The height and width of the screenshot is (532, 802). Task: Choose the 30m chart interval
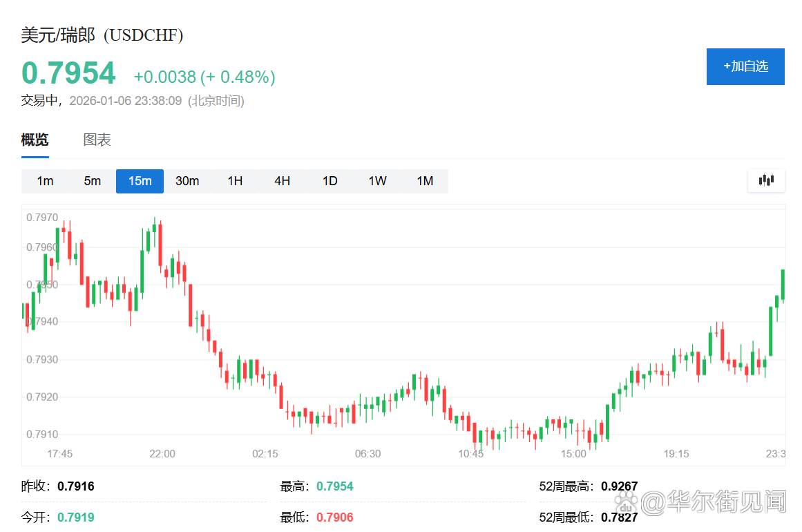tap(187, 181)
